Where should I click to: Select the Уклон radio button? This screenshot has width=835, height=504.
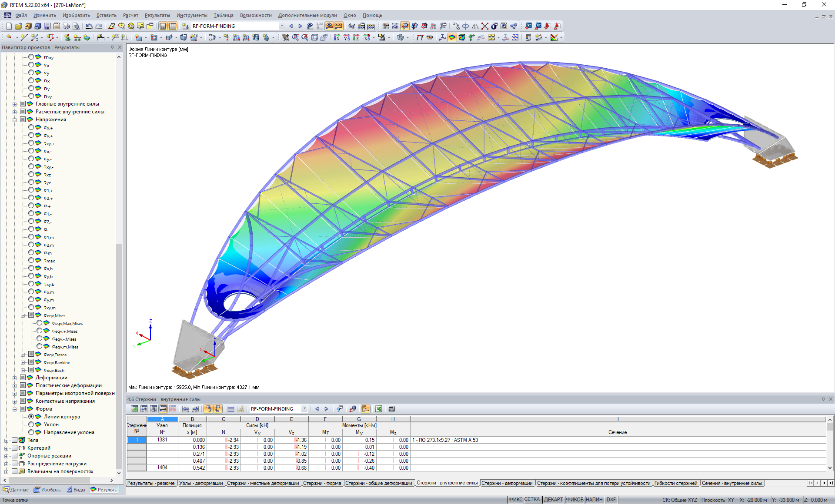click(x=31, y=424)
